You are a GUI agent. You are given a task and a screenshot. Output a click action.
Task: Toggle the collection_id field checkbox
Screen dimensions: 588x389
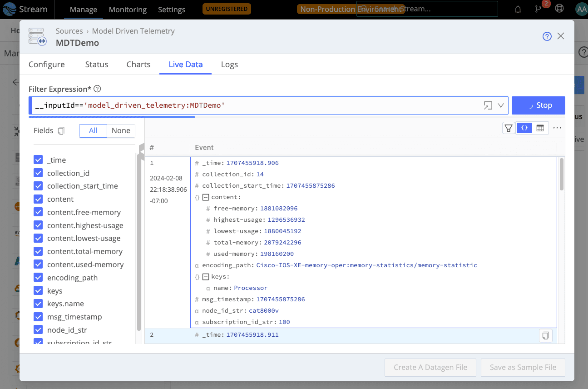(38, 173)
